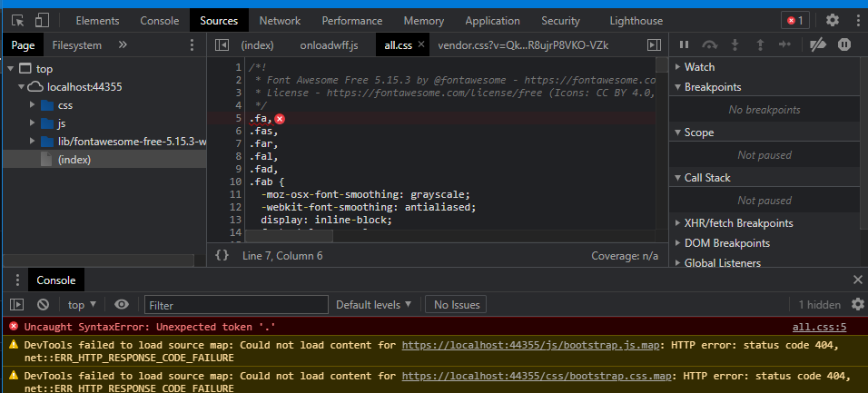Expand the lib/fontawesome-free folder

tap(33, 142)
